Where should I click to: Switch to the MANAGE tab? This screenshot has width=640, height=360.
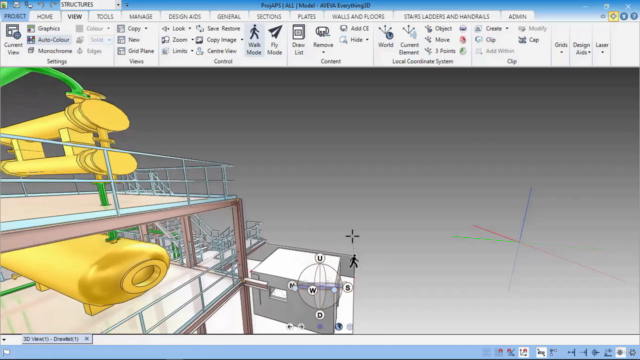point(141,16)
